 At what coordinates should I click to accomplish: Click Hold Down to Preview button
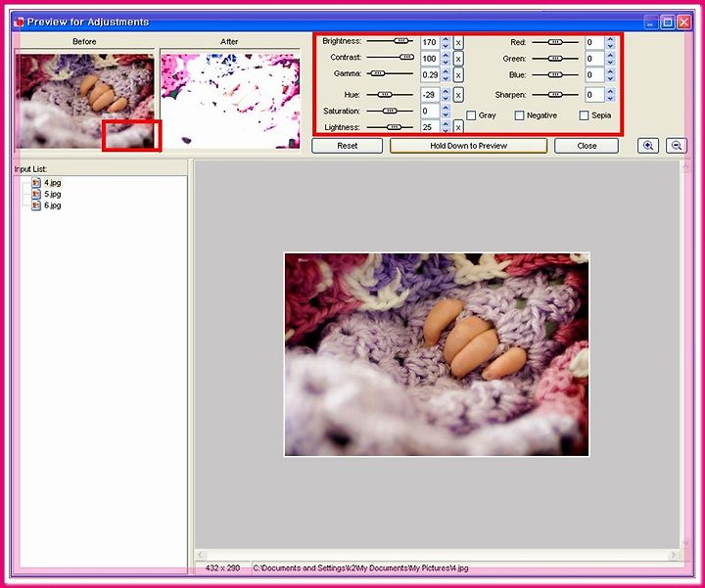[x=468, y=146]
